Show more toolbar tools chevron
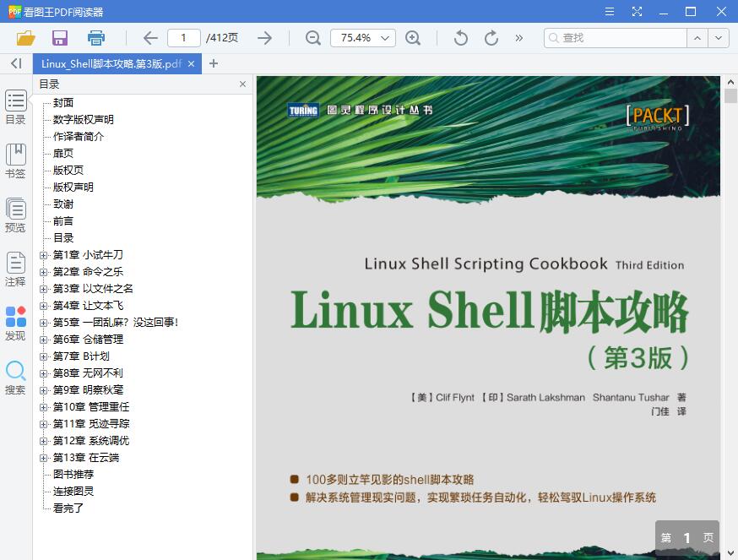The width and height of the screenshot is (738, 560). tap(519, 38)
